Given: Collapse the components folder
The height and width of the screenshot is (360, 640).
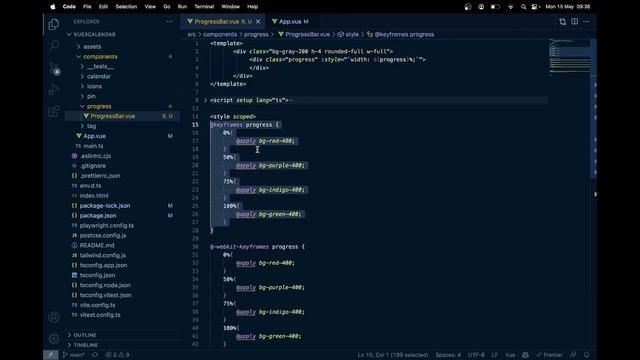Looking at the screenshot, I should pos(100,57).
